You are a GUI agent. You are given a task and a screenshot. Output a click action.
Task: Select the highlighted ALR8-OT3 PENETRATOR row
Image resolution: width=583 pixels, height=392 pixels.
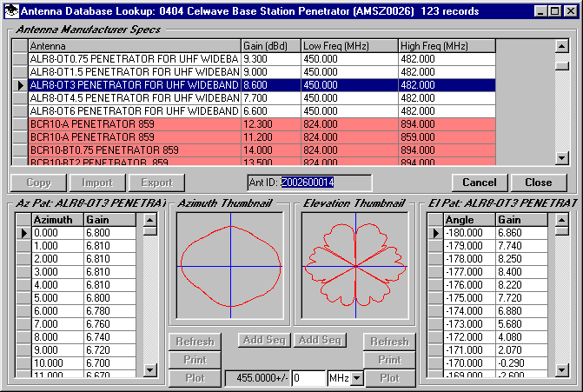pyautogui.click(x=262, y=85)
